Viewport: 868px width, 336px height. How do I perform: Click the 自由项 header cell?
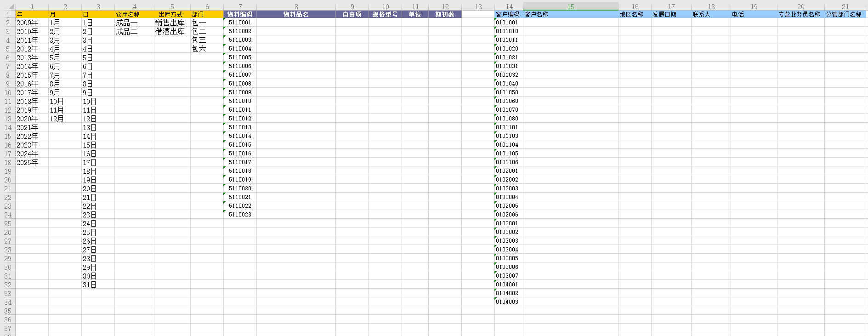[352, 14]
